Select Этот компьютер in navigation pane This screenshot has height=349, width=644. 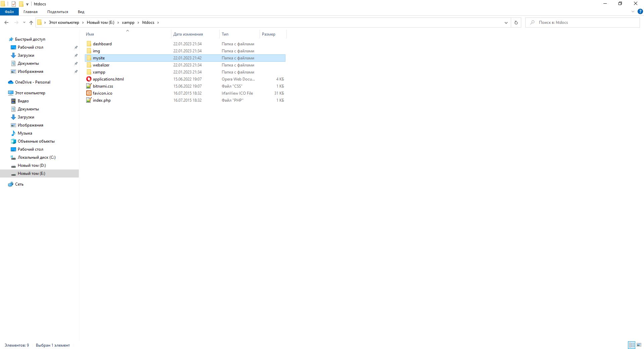[30, 93]
